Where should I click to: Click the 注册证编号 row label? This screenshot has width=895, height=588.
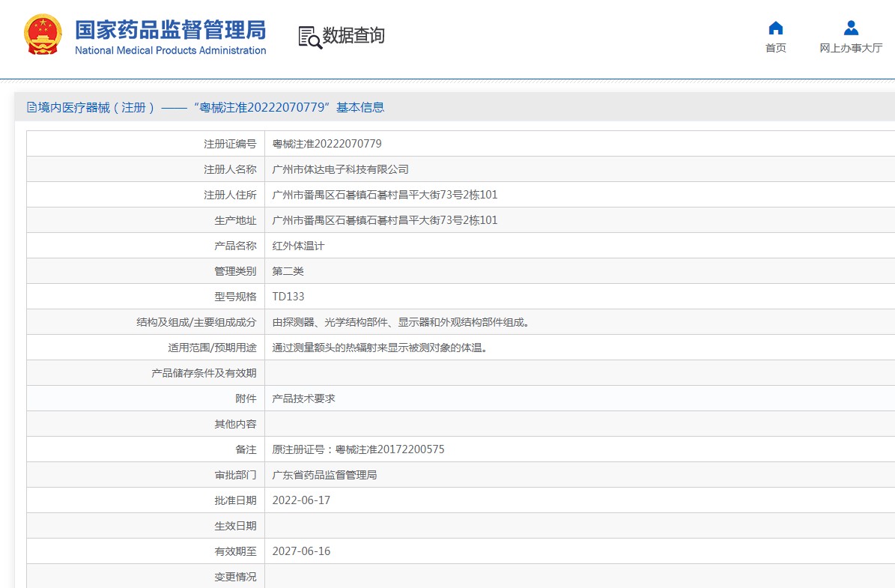(x=230, y=144)
